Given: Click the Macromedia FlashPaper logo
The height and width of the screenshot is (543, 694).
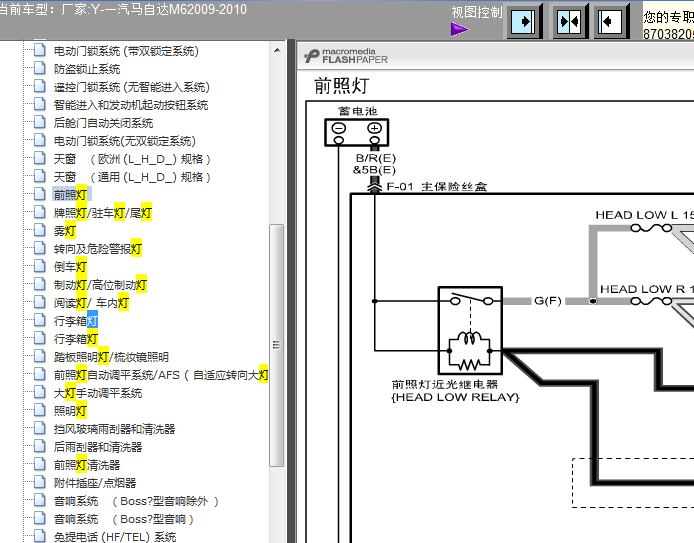Looking at the screenshot, I should pos(346,56).
